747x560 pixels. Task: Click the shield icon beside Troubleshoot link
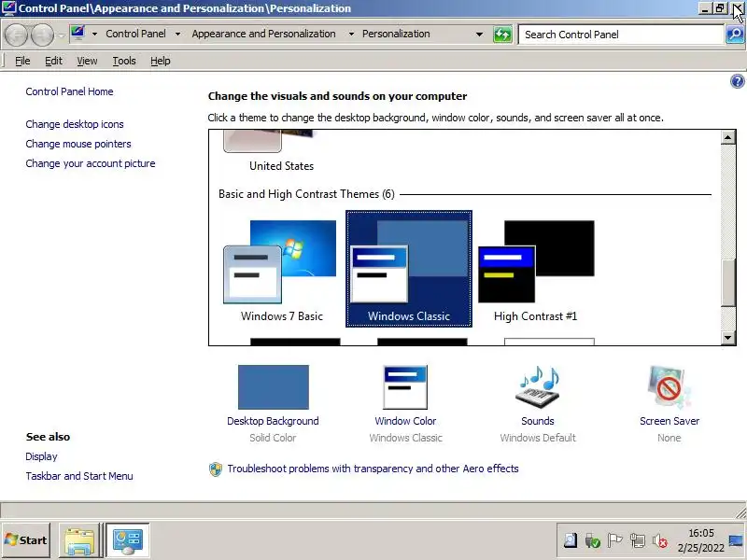coord(216,469)
